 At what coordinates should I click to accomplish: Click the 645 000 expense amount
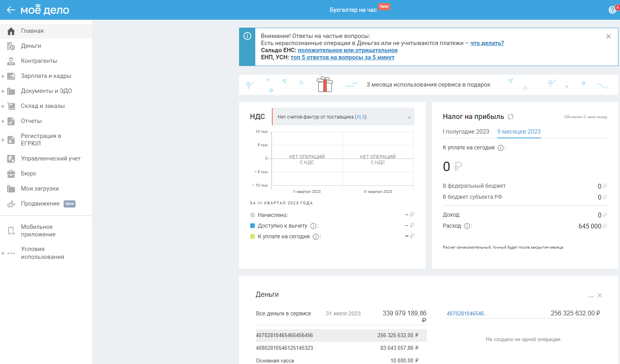click(x=590, y=226)
